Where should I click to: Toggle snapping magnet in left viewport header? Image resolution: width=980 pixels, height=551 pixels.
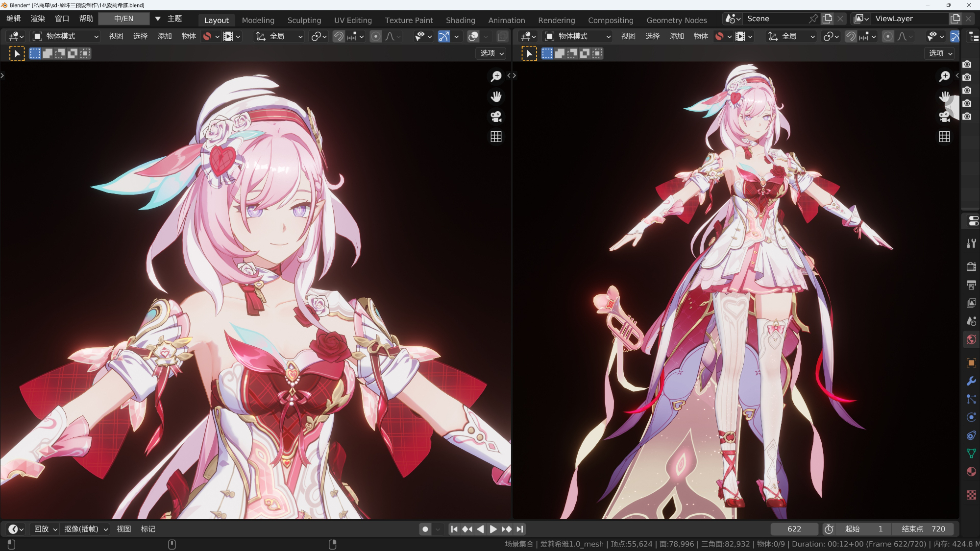pos(339,36)
